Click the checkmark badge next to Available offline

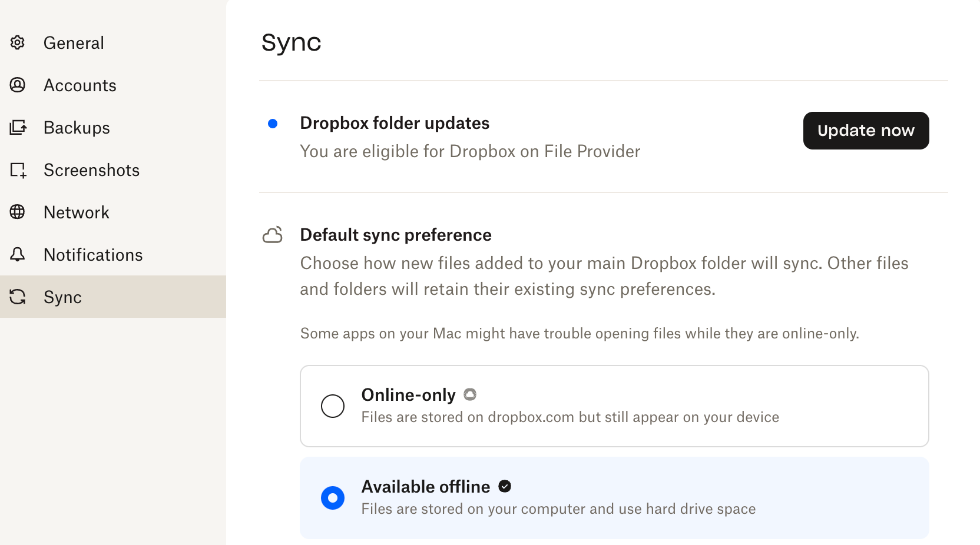[505, 486]
